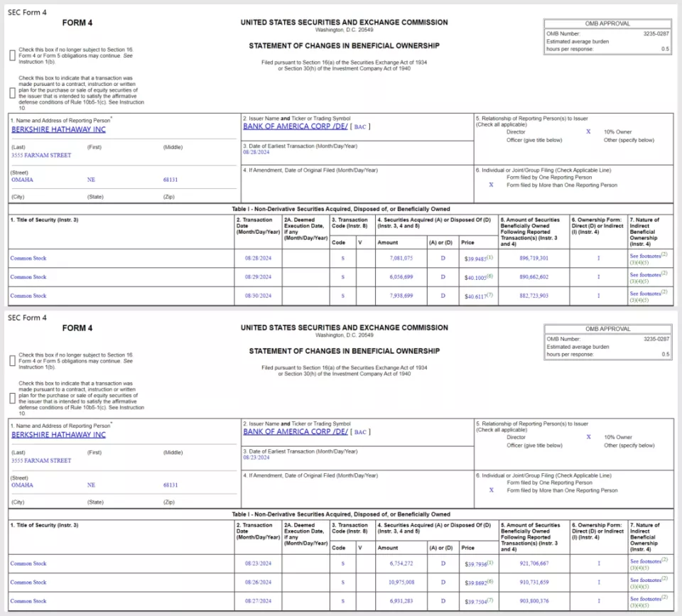
Task: Click zip code 68131 in upper form
Action: [x=170, y=180]
